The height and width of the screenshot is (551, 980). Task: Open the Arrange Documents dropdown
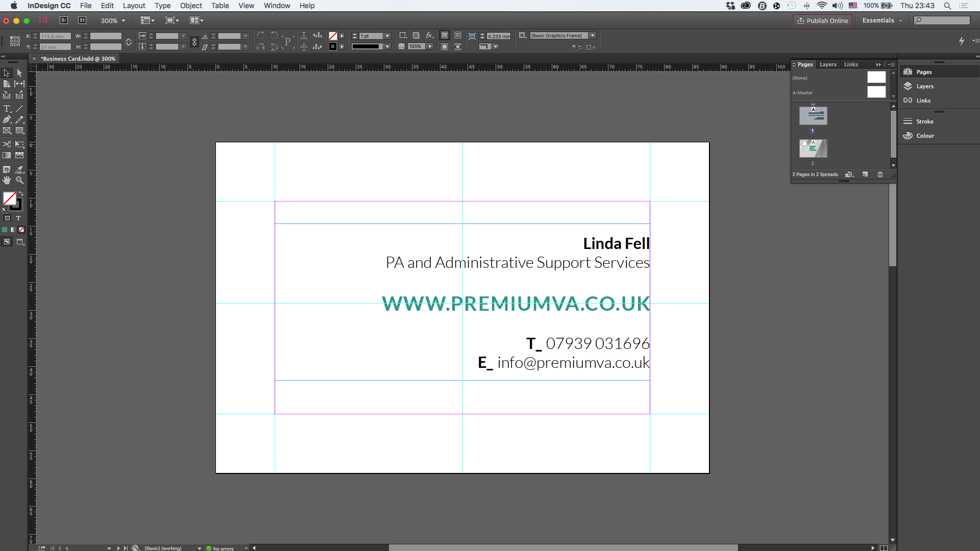pyautogui.click(x=197, y=20)
